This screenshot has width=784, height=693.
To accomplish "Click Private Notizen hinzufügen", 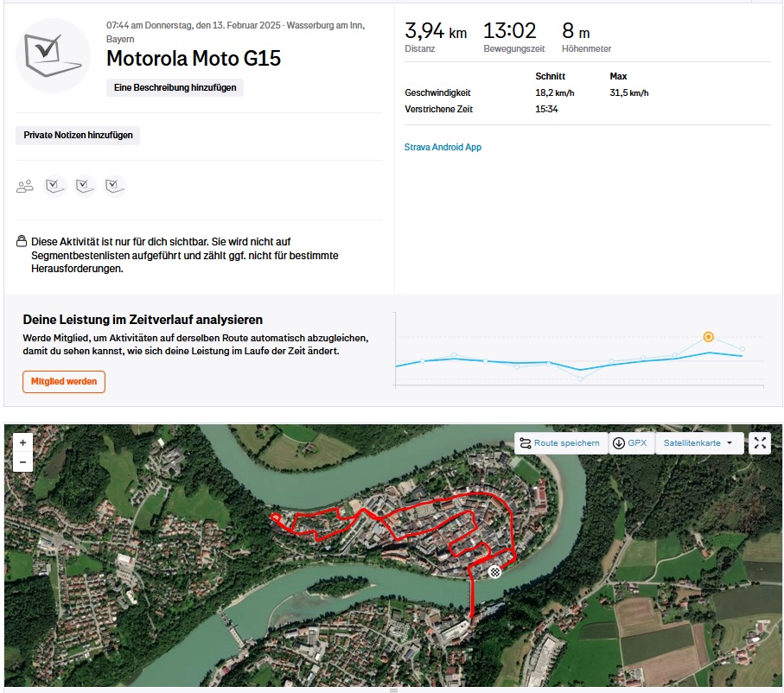I will 78,135.
